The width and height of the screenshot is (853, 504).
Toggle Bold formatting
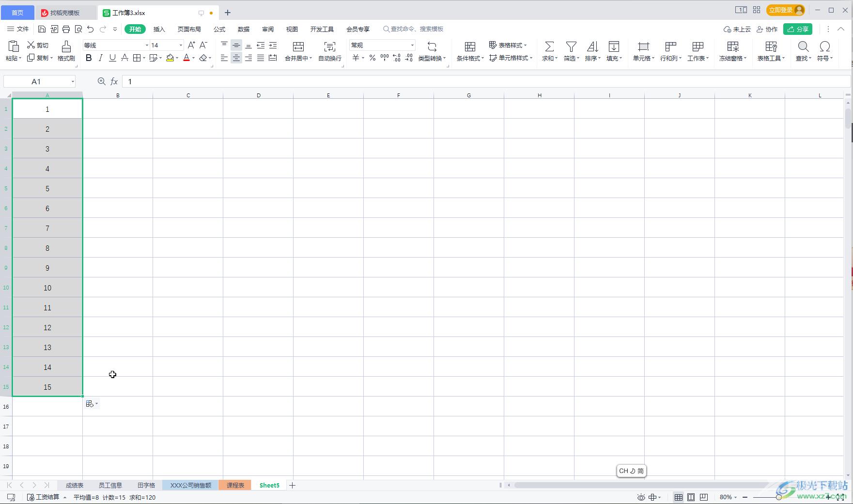(x=88, y=58)
